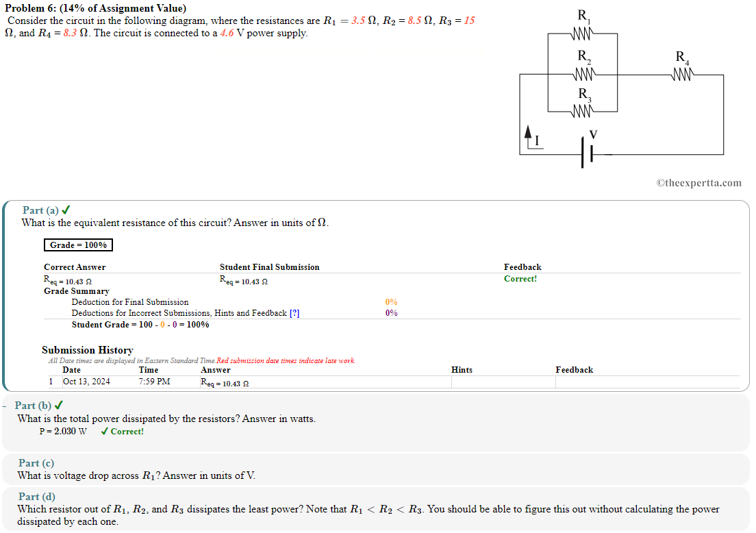Click green checkmark beside Part (b)

pos(58,404)
